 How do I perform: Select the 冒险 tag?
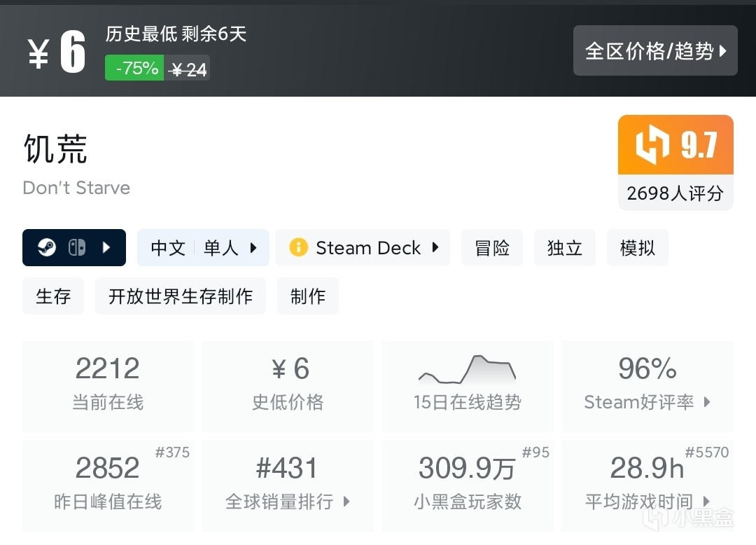492,248
